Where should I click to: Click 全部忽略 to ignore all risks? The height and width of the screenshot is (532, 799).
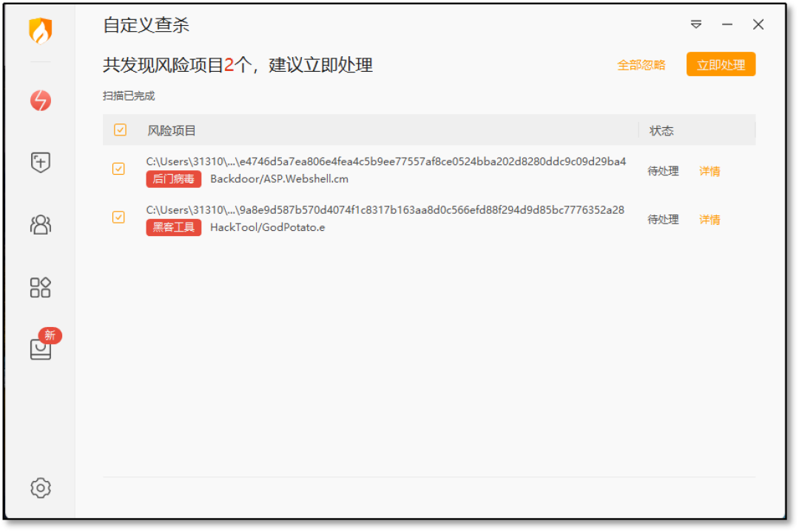click(641, 65)
